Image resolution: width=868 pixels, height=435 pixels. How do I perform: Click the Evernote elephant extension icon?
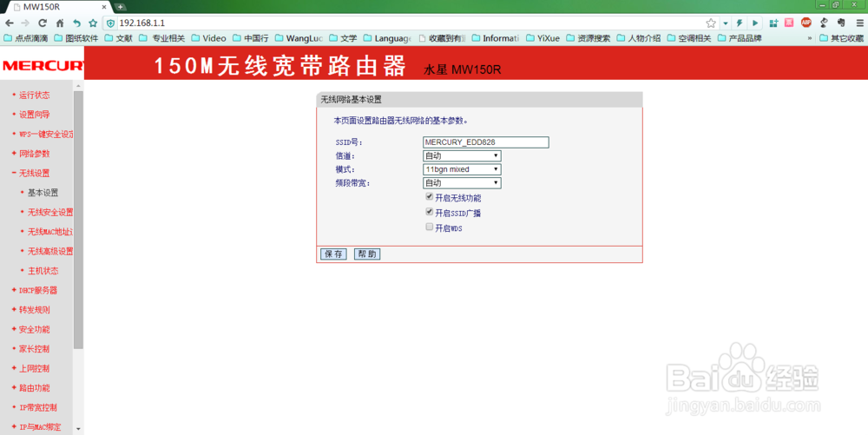tap(841, 23)
